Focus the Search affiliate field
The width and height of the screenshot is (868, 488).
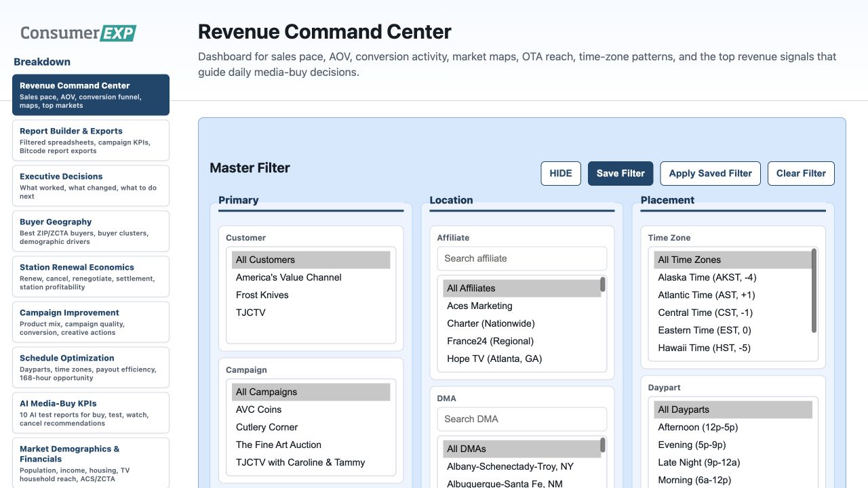(522, 258)
